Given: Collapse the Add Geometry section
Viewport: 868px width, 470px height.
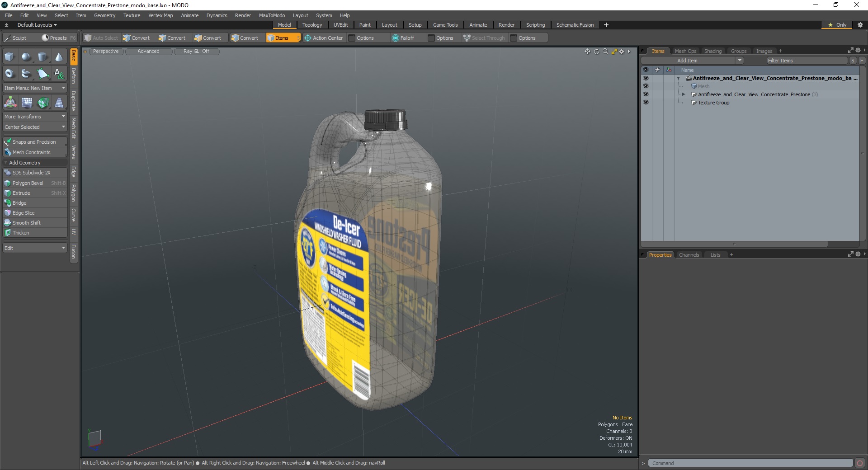Looking at the screenshot, I should click(6, 163).
